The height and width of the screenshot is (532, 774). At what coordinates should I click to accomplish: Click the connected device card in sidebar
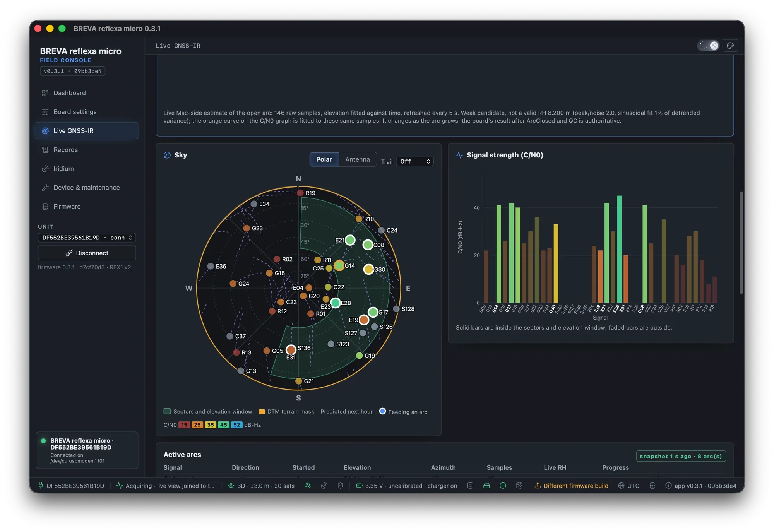[87, 450]
